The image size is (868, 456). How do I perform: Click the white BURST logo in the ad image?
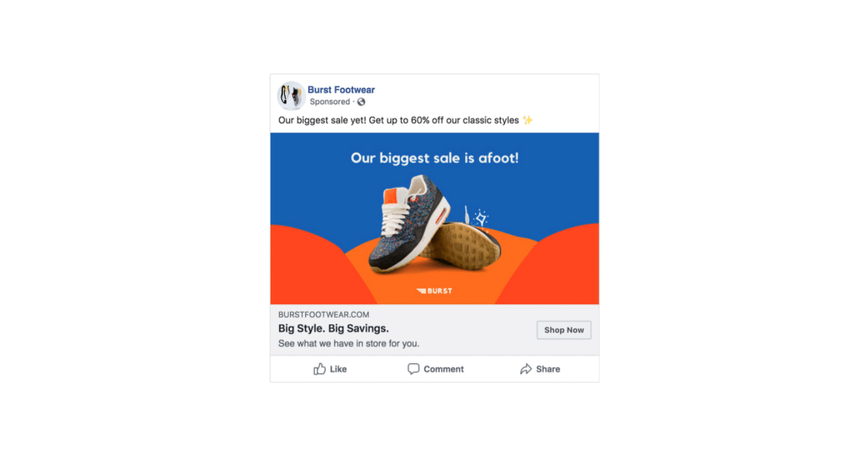(435, 291)
